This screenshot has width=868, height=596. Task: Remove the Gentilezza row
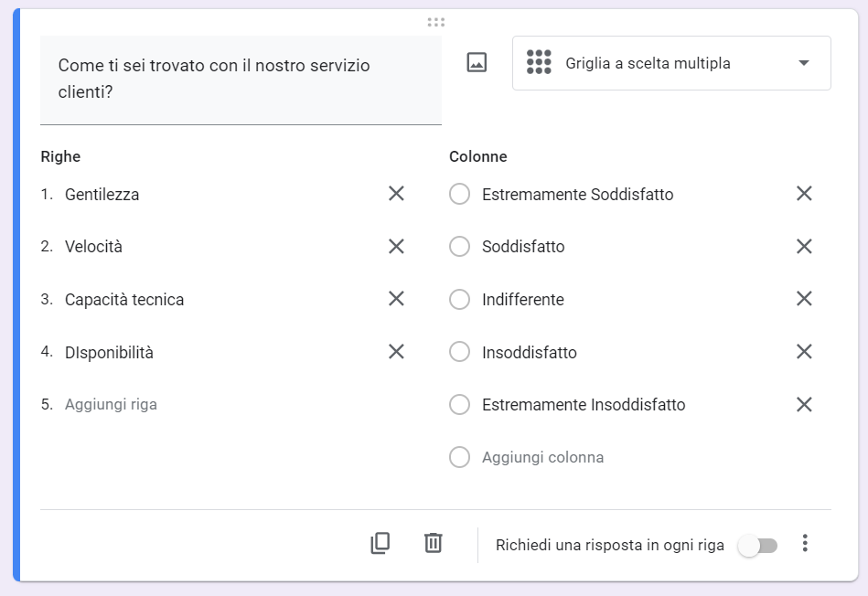click(396, 194)
